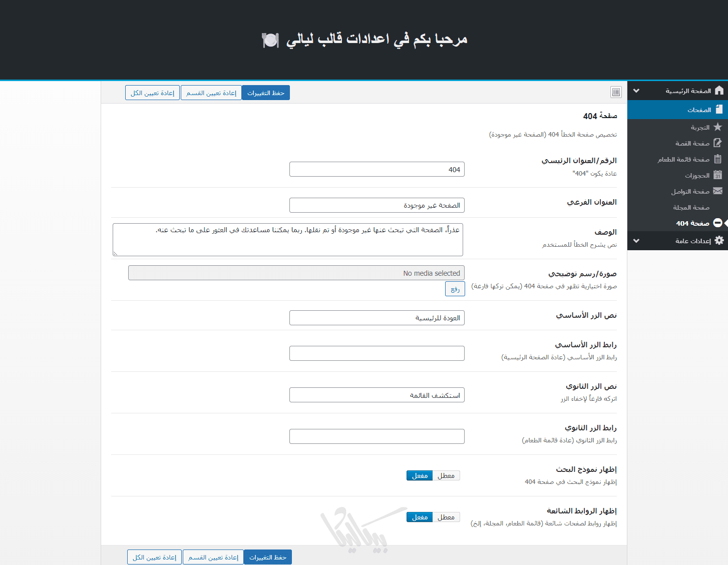Expand the إعدادات عامة section chevron
Viewport: 728px width, 565px height.
click(x=636, y=241)
